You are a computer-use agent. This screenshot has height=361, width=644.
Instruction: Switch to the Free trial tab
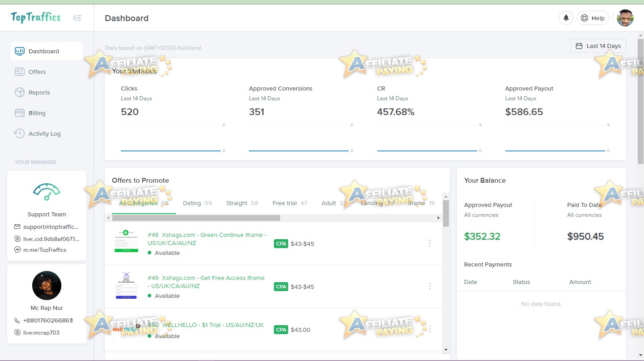[x=290, y=203]
